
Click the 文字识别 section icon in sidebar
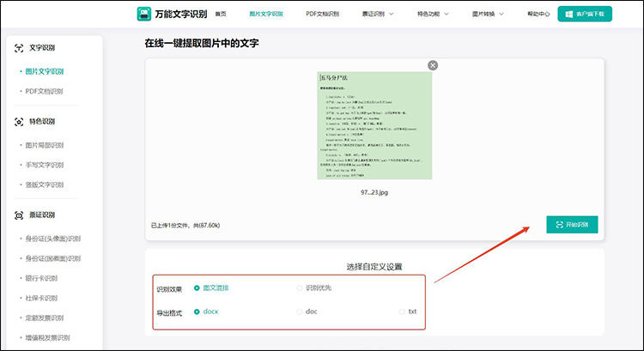(19, 48)
